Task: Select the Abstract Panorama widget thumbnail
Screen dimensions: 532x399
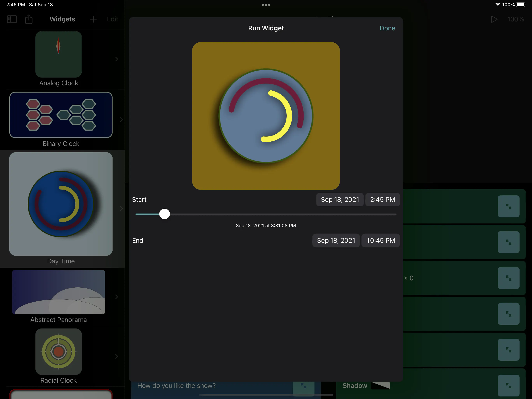Action: coord(58,292)
